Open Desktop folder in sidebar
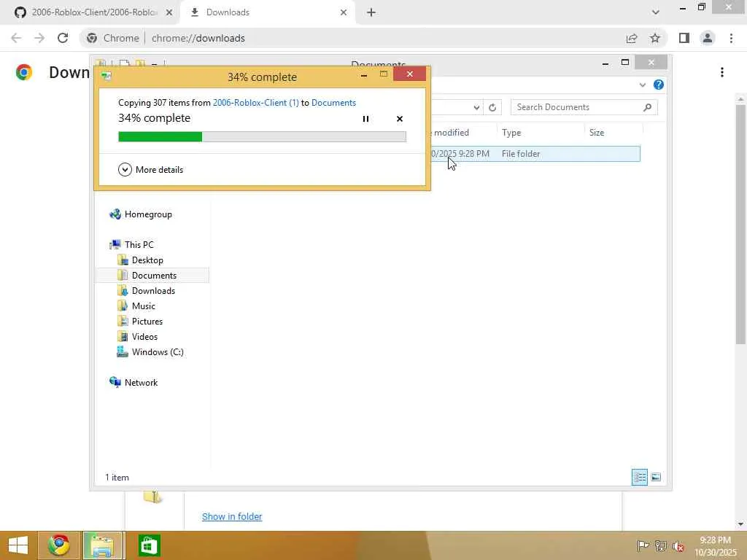 (147, 260)
